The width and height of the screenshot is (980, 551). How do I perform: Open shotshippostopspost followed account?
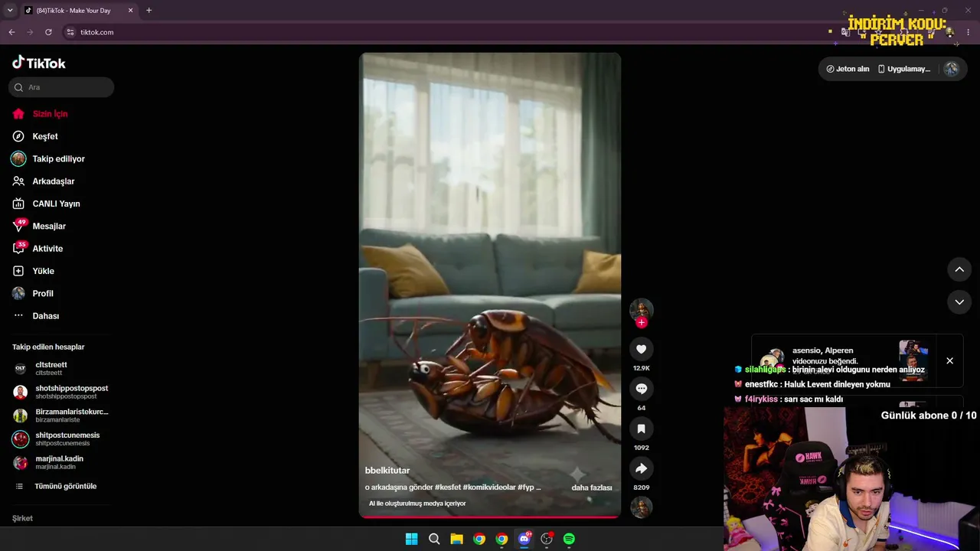[x=61, y=392]
